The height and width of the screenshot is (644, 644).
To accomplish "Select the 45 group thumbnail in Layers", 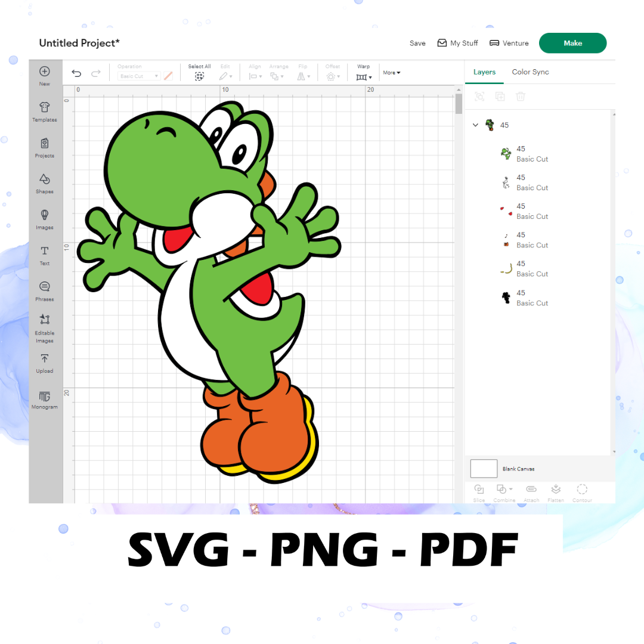I will 490,125.
